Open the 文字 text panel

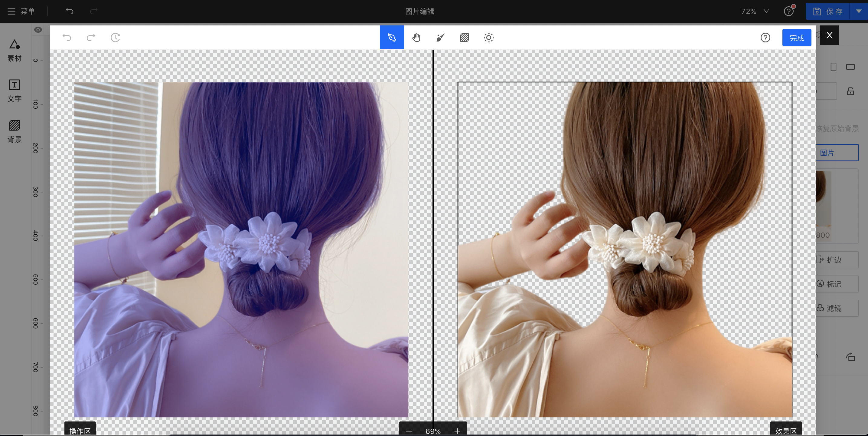pos(15,91)
